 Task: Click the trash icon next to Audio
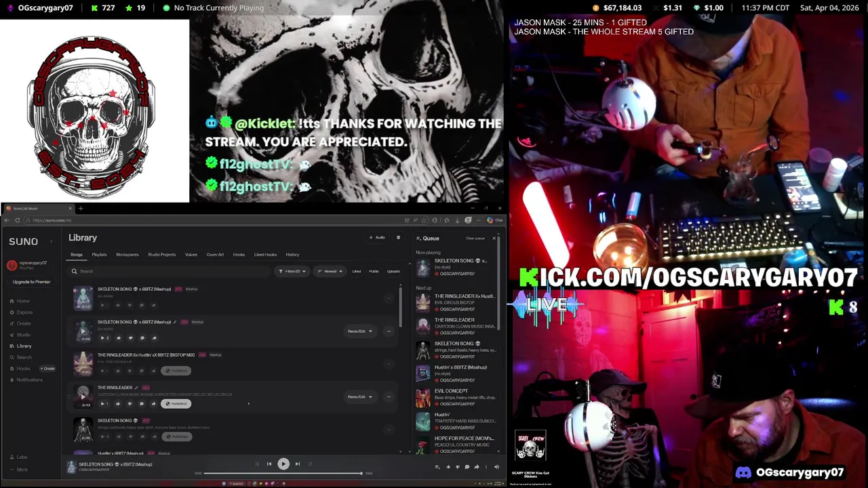(398, 238)
